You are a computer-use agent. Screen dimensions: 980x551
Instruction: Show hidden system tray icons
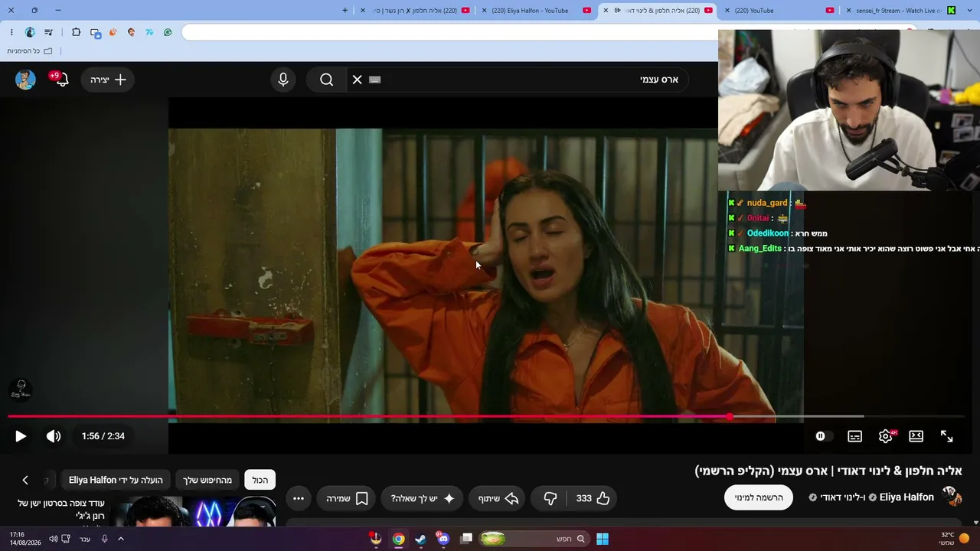(x=120, y=539)
